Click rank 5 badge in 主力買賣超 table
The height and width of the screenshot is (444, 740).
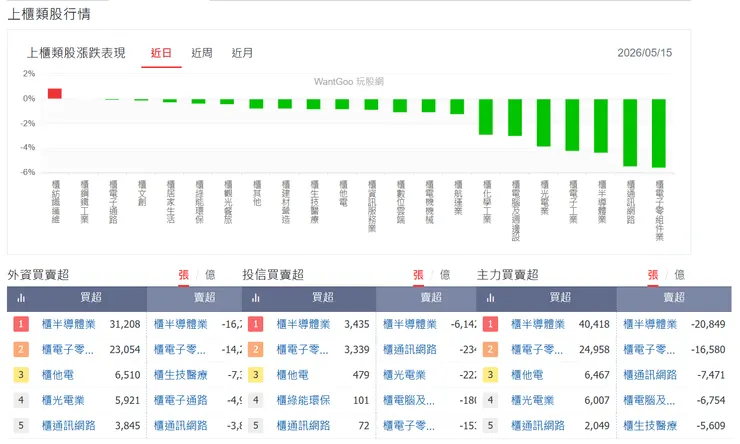click(490, 426)
